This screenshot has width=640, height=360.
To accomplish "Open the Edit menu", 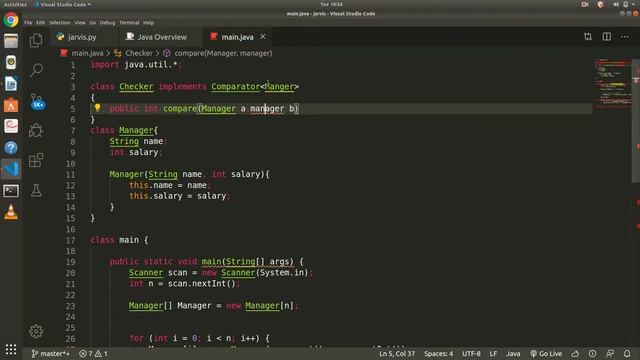I will [40, 22].
